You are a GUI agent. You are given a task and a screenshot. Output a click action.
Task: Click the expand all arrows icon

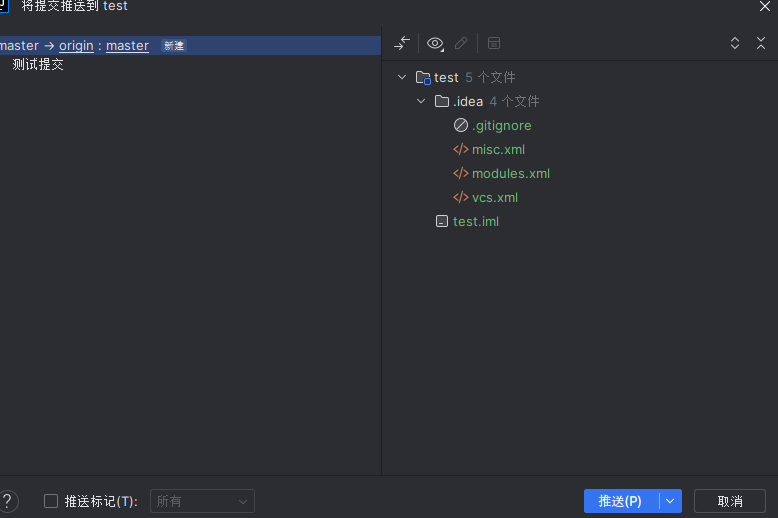pos(735,43)
